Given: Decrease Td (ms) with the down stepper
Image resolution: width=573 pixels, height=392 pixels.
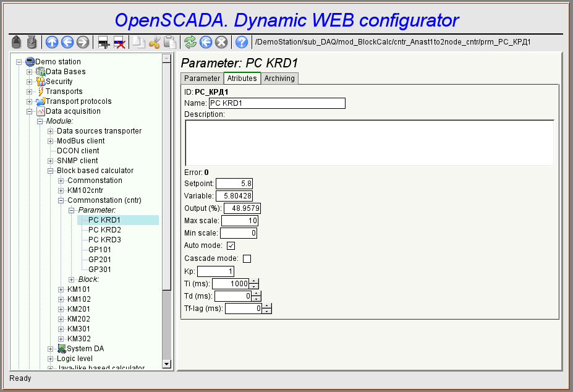Looking at the screenshot, I should coord(257,299).
